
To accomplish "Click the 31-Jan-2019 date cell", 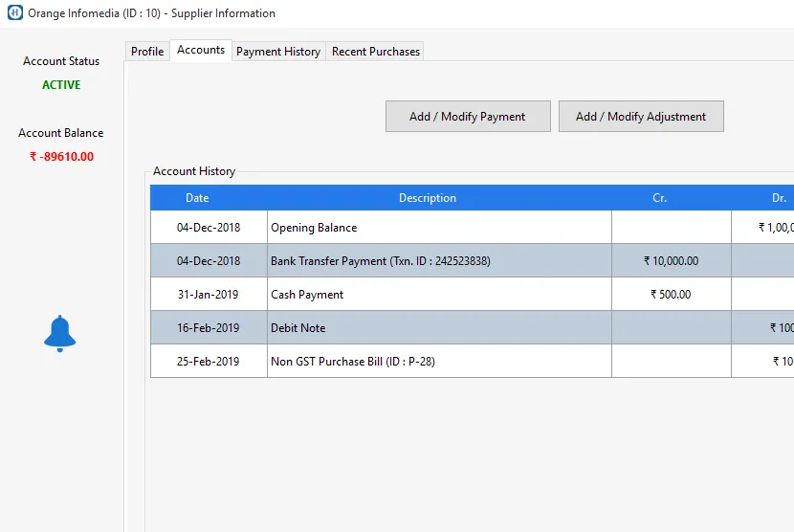I will pos(209,295).
